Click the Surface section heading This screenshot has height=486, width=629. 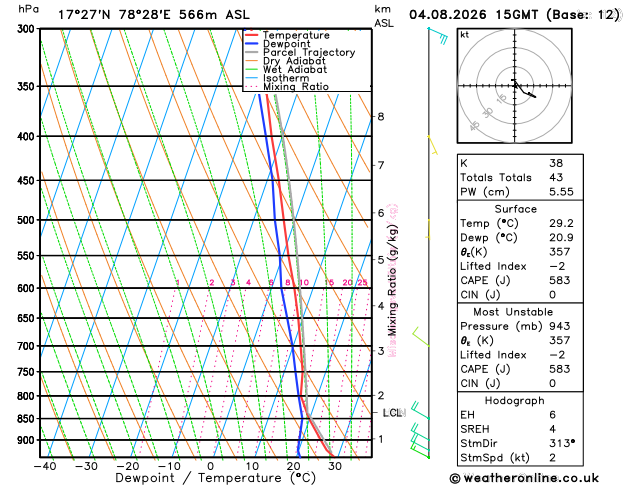point(515,209)
